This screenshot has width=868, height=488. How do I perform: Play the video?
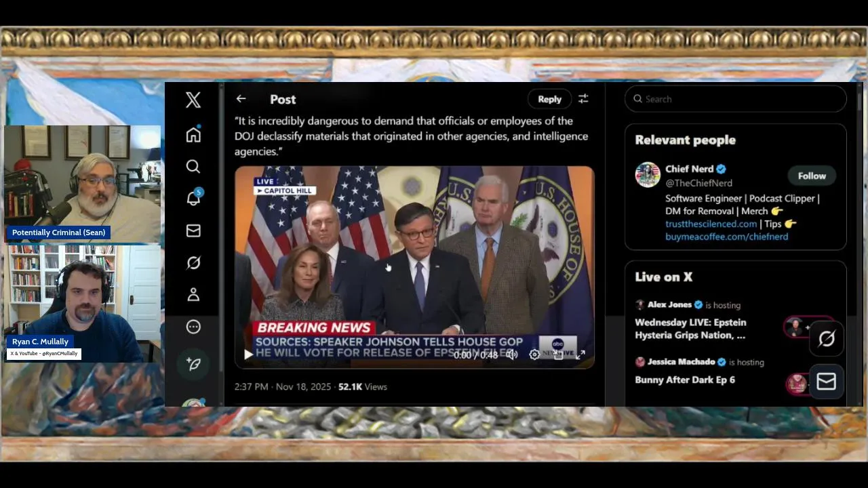tap(248, 354)
